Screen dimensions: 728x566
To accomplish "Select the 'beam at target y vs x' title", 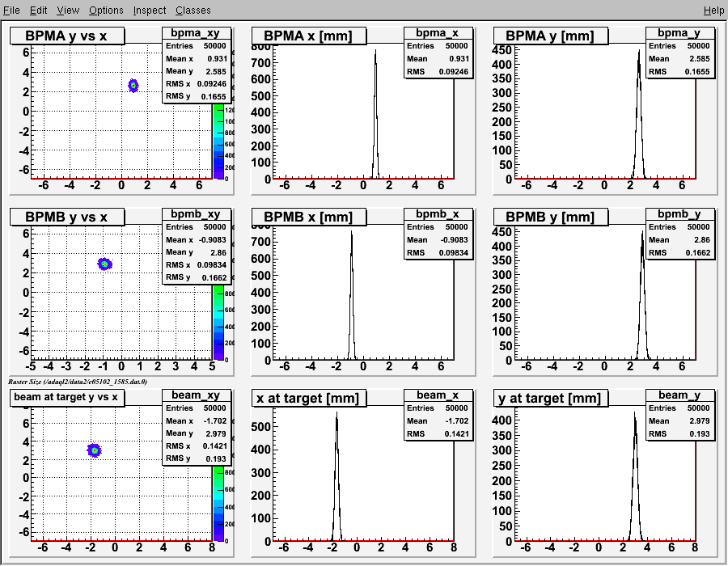I will click(x=67, y=398).
